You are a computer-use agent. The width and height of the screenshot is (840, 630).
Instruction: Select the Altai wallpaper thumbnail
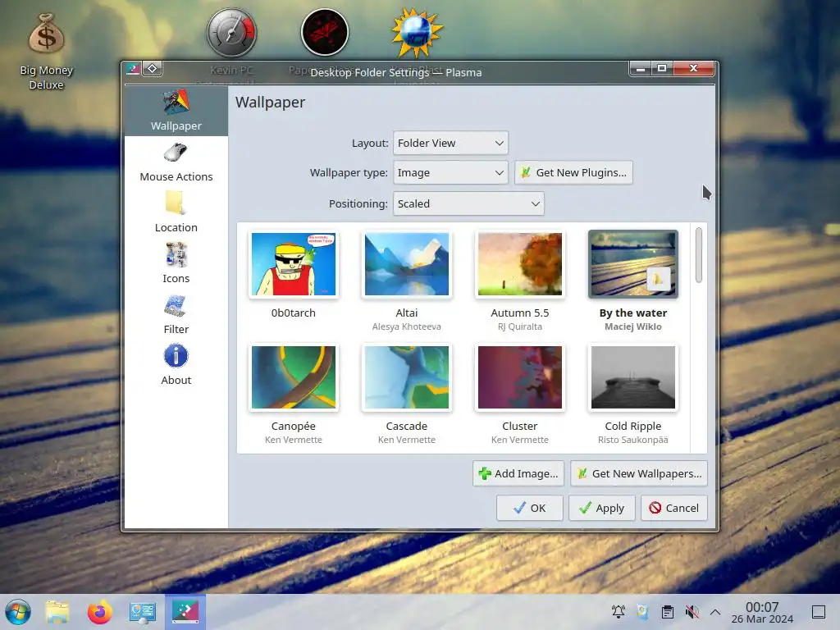[407, 264]
